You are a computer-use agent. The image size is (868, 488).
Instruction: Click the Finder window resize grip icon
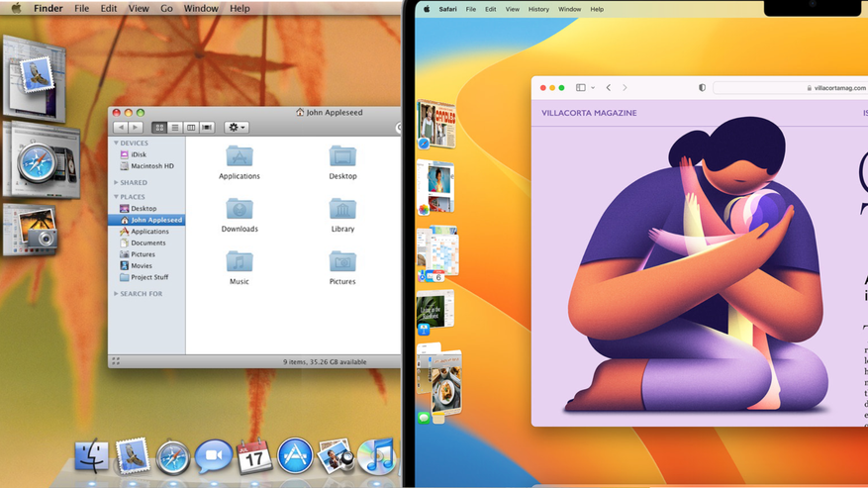pos(116,361)
